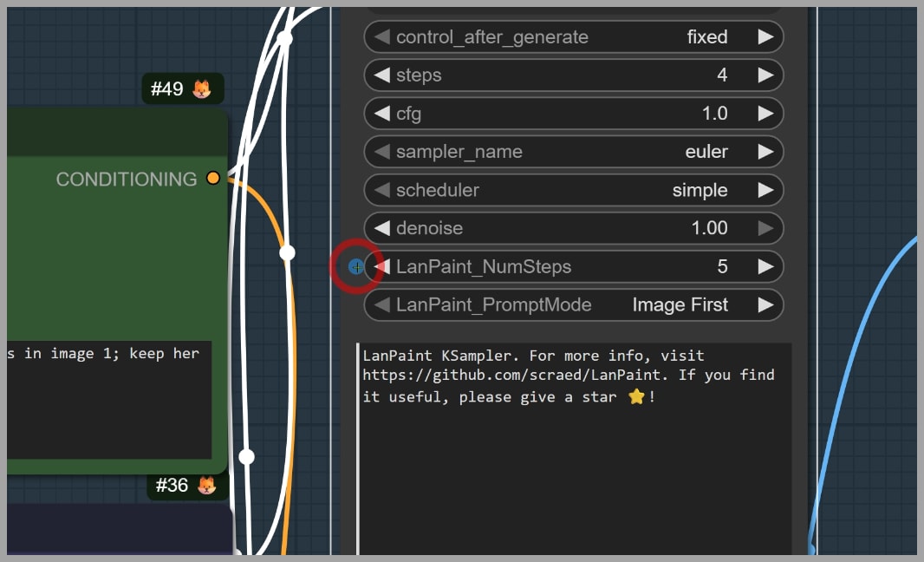
Task: Click the fox badge icon next to #49
Action: pos(202,89)
